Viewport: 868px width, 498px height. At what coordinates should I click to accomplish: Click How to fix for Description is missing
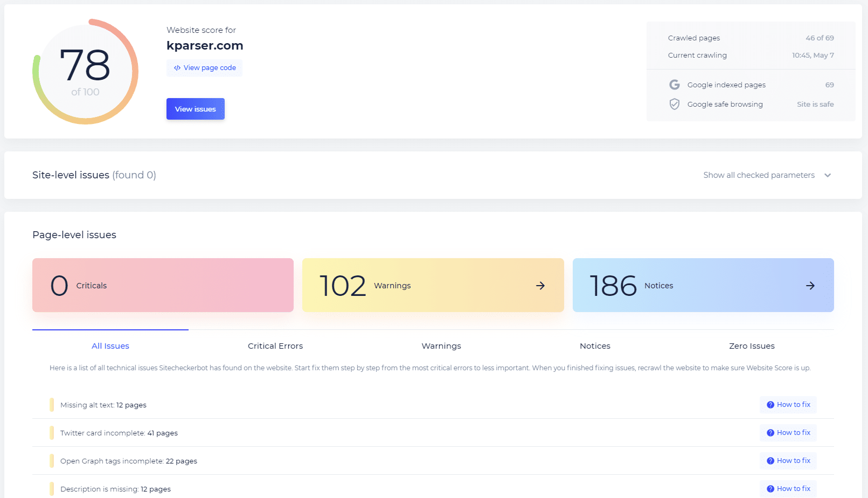coord(788,489)
